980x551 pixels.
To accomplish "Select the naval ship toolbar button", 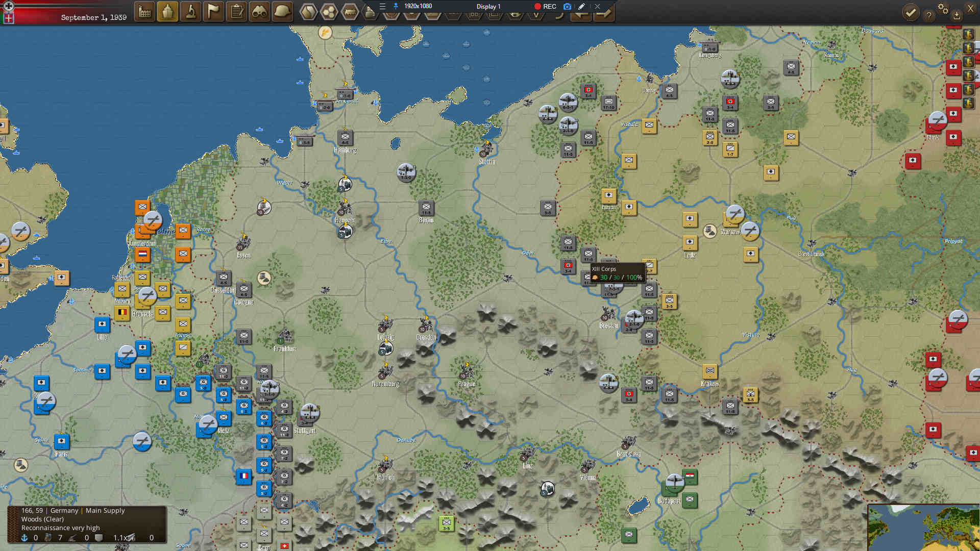I will [168, 12].
